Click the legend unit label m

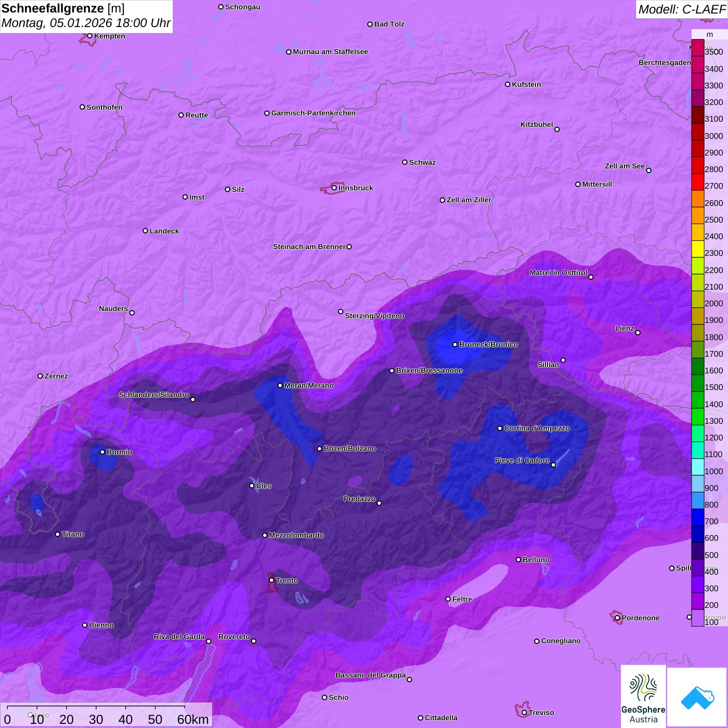(x=710, y=34)
